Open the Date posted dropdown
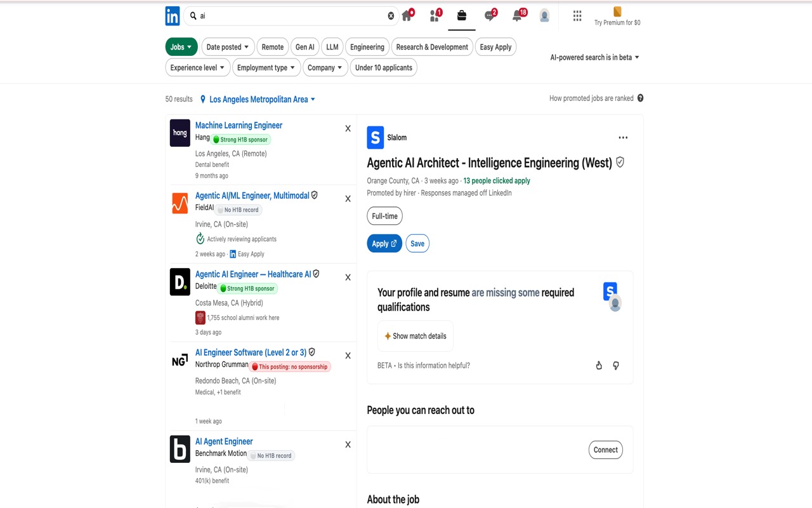Viewport: 812px width, 508px height. tap(228, 47)
